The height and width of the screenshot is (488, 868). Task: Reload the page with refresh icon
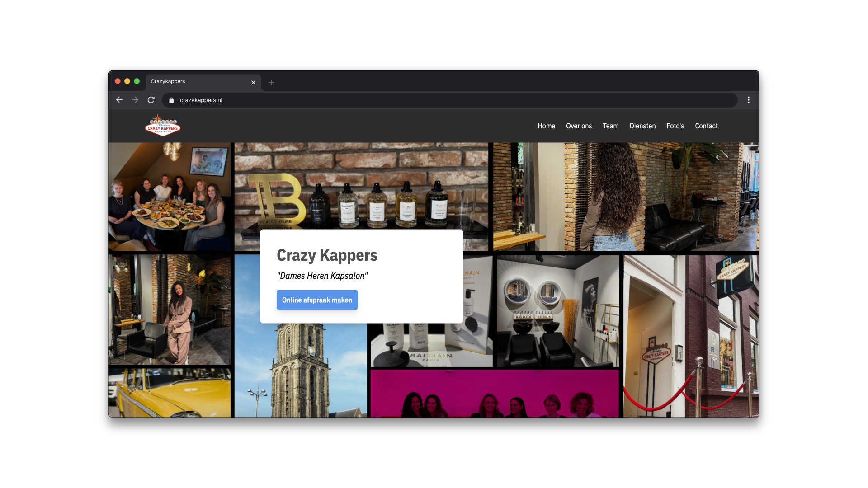tap(151, 100)
